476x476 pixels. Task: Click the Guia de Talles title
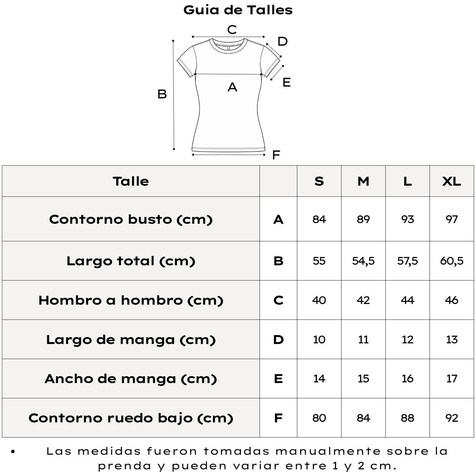click(x=238, y=10)
